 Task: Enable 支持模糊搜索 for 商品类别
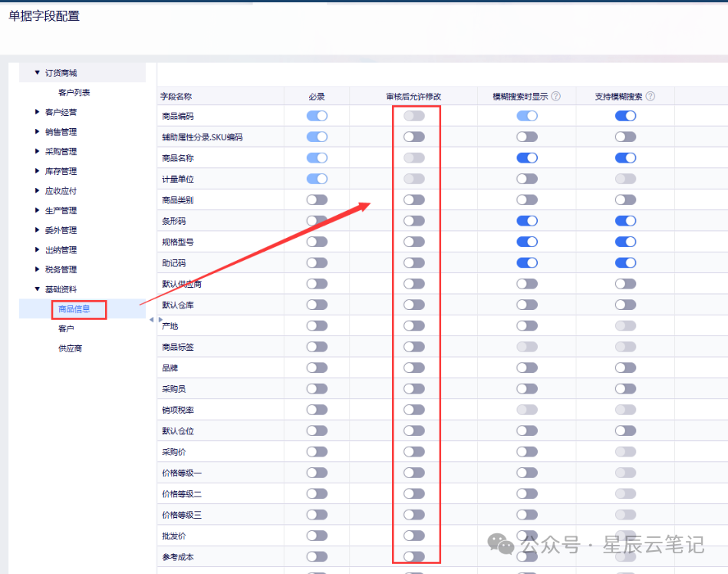pyautogui.click(x=625, y=200)
